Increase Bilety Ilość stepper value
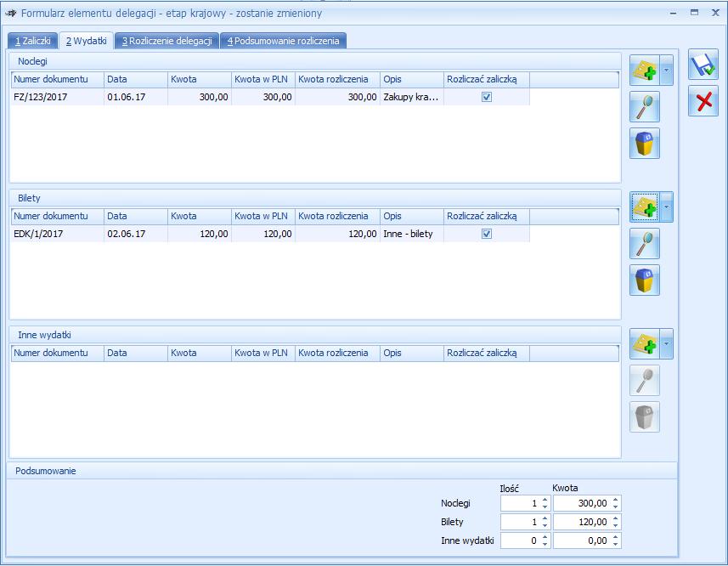The image size is (728, 566). point(545,518)
